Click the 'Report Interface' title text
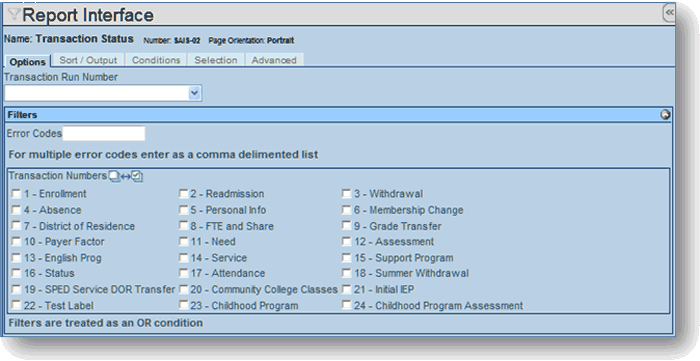The image size is (700, 361). (88, 15)
